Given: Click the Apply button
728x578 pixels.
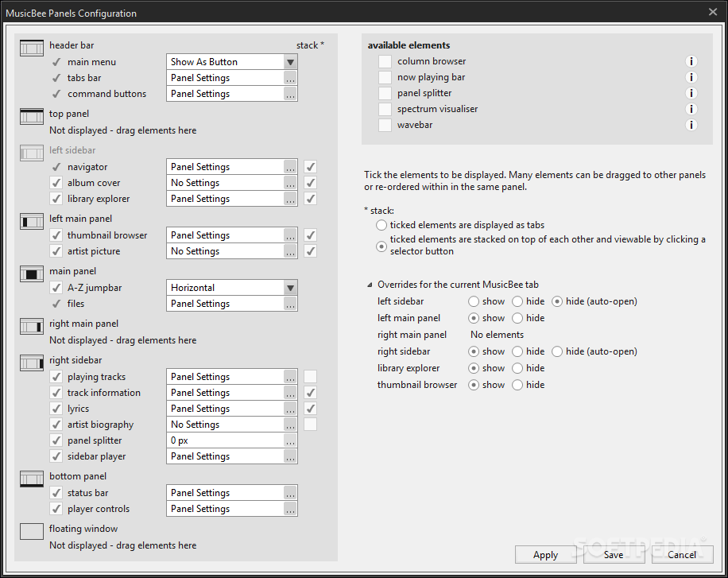Looking at the screenshot, I should [x=545, y=555].
